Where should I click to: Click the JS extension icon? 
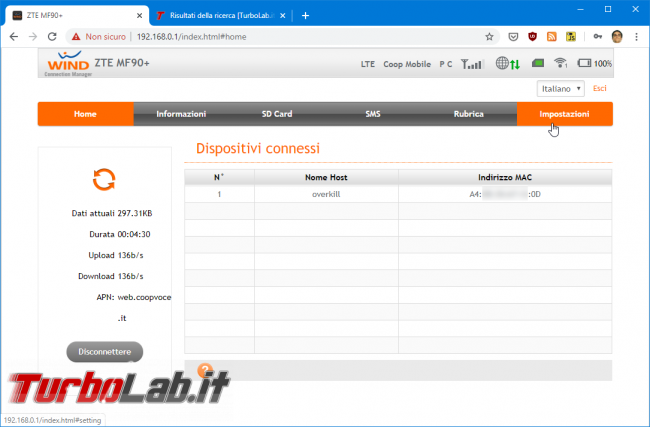[x=571, y=36]
